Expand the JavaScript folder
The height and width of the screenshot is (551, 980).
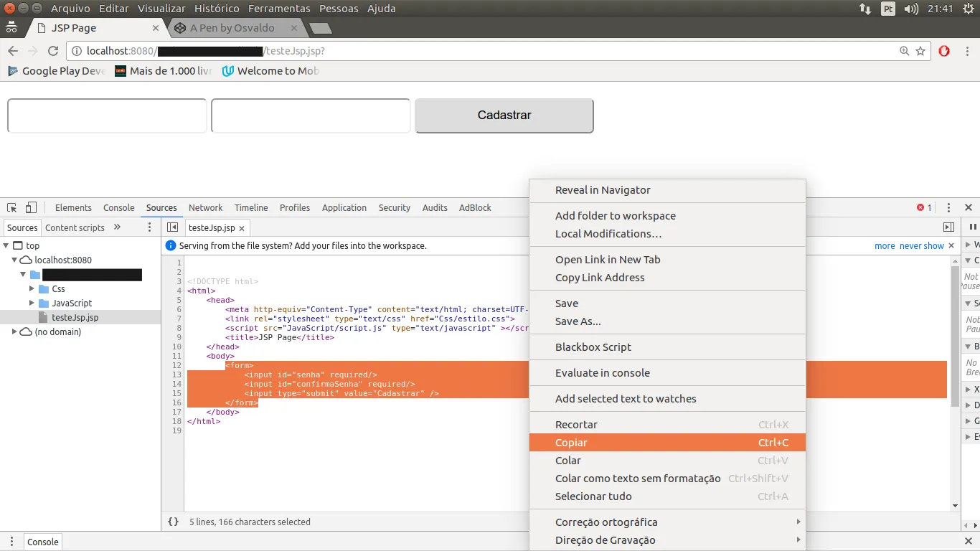[32, 303]
